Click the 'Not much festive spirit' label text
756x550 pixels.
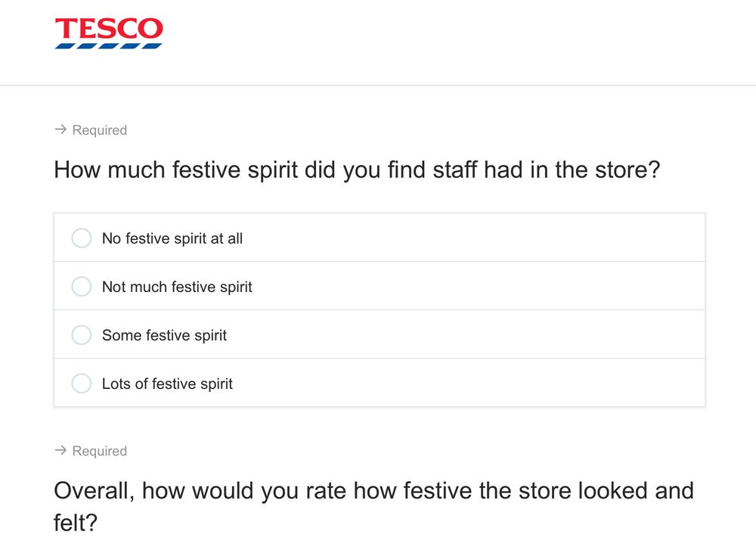click(x=177, y=287)
